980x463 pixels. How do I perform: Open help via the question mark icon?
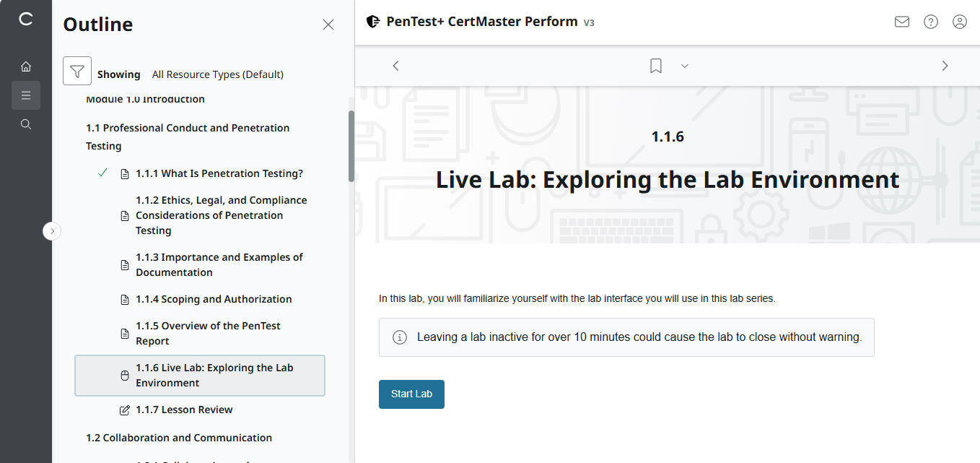[x=930, y=22]
